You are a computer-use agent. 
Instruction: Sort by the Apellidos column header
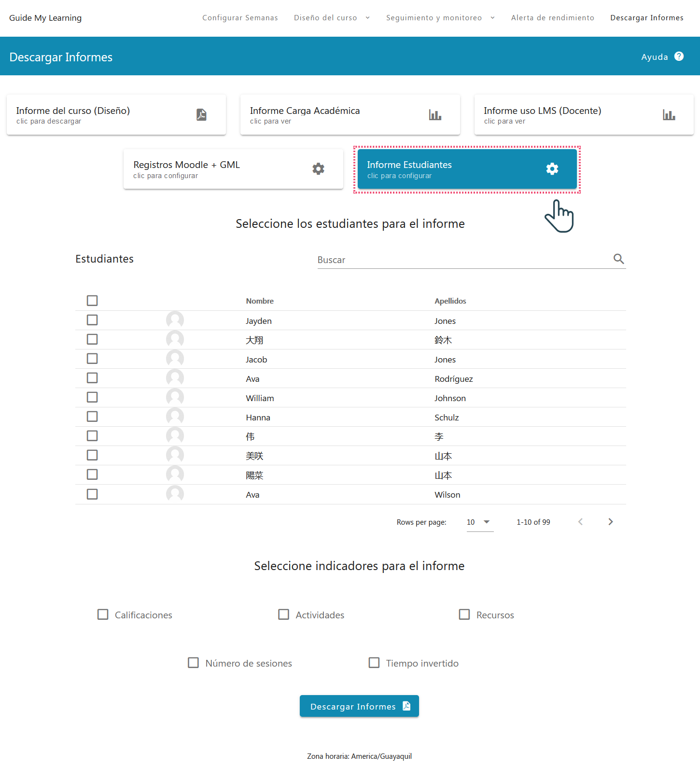pyautogui.click(x=450, y=301)
